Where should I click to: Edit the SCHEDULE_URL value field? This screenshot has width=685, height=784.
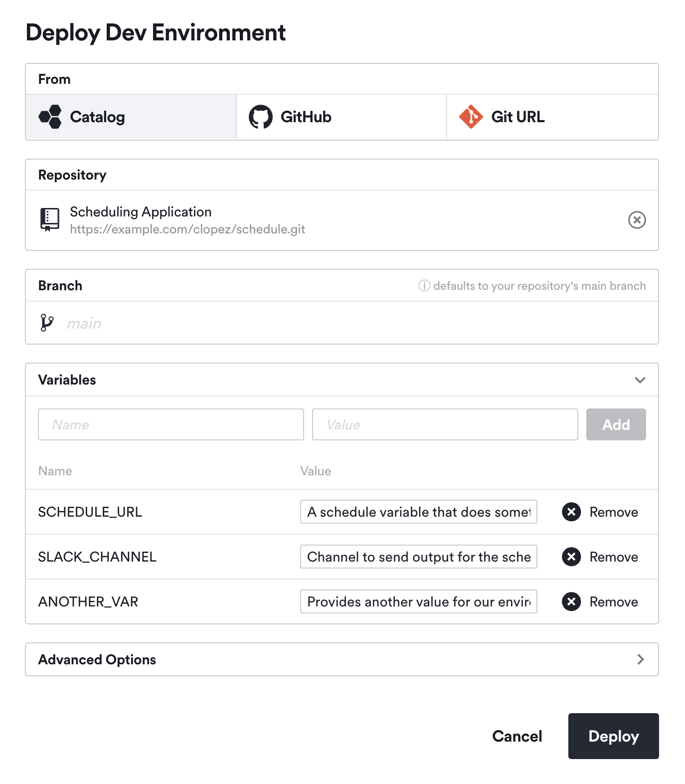click(x=418, y=512)
